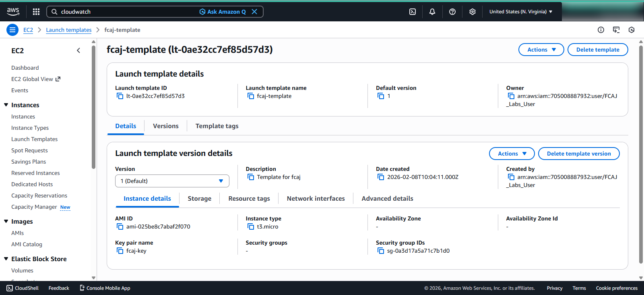This screenshot has height=295, width=644.
Task: Open AMI Catalog in the sidebar
Action: point(27,244)
